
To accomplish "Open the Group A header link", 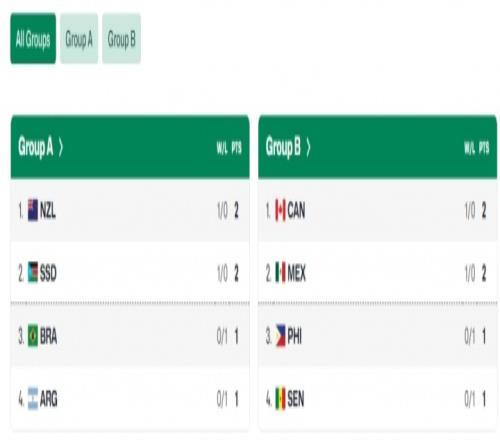I will [36, 147].
